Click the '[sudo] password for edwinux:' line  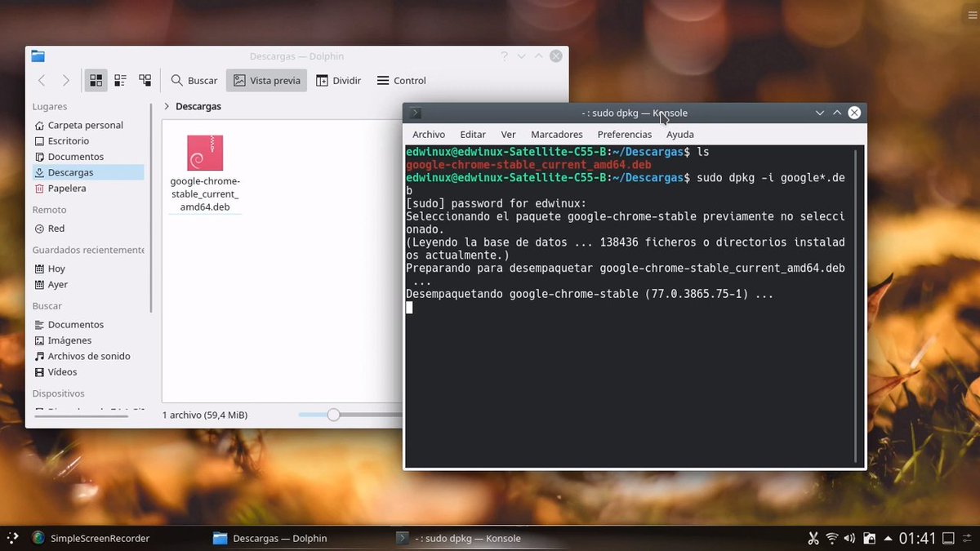point(497,203)
